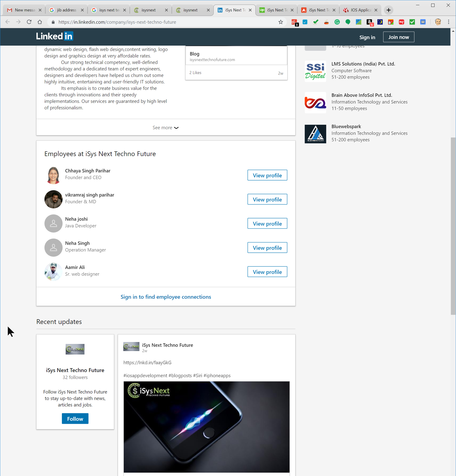Click the #iphoneapps hashtag
This screenshot has width=456, height=476.
pos(217,376)
